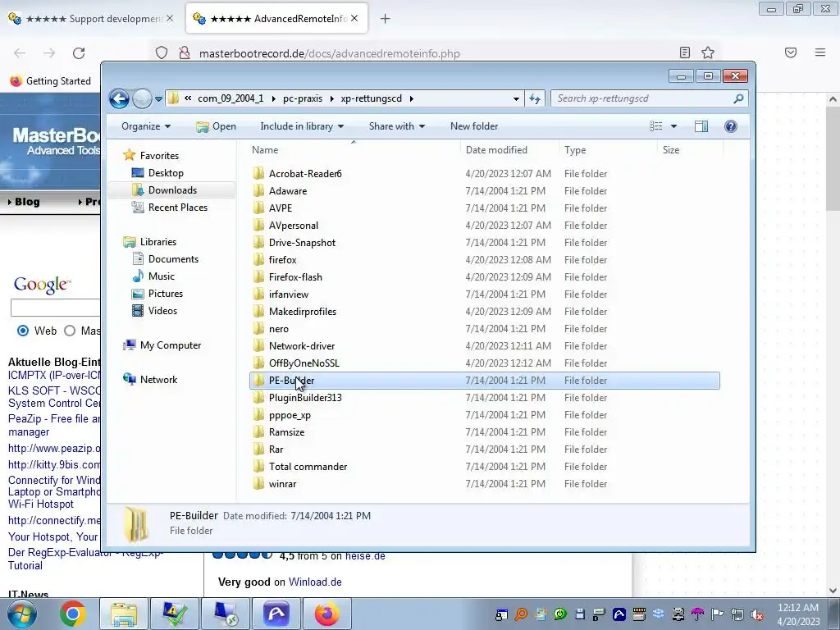This screenshot has width=840, height=630.
Task: Open the Firefox hamburger menu
Action: (820, 52)
